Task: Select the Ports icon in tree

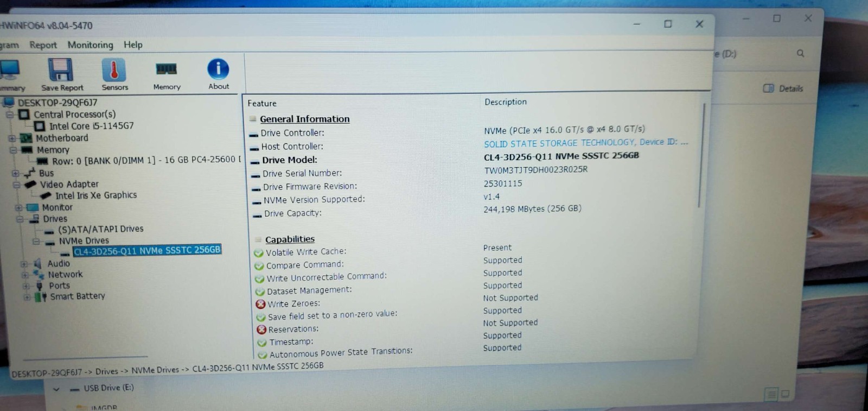Action: coord(39,286)
